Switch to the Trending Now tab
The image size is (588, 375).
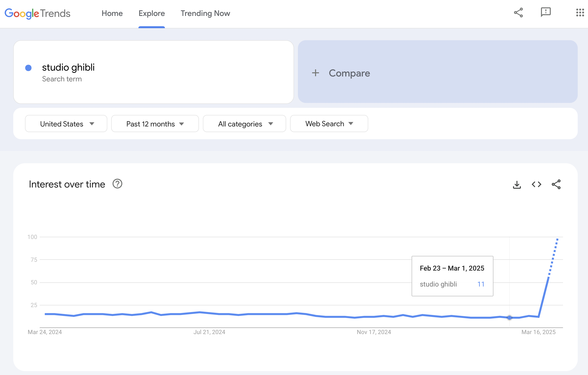click(205, 13)
